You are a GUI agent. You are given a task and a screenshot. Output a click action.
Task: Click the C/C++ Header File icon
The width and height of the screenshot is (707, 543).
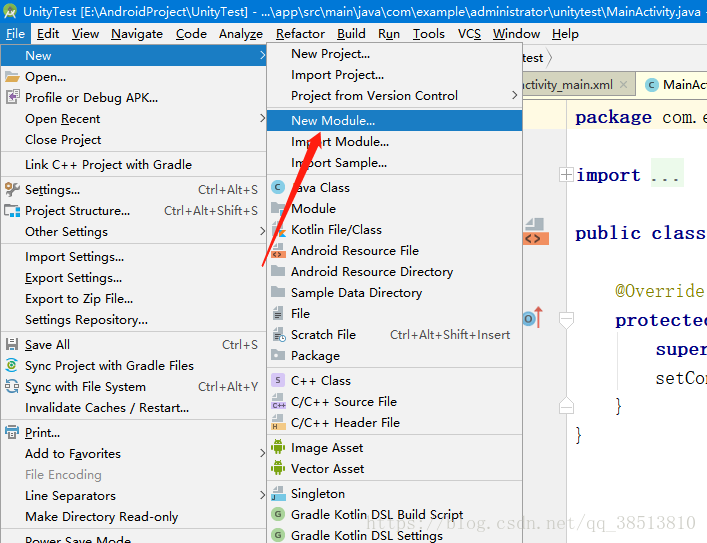[x=278, y=422]
